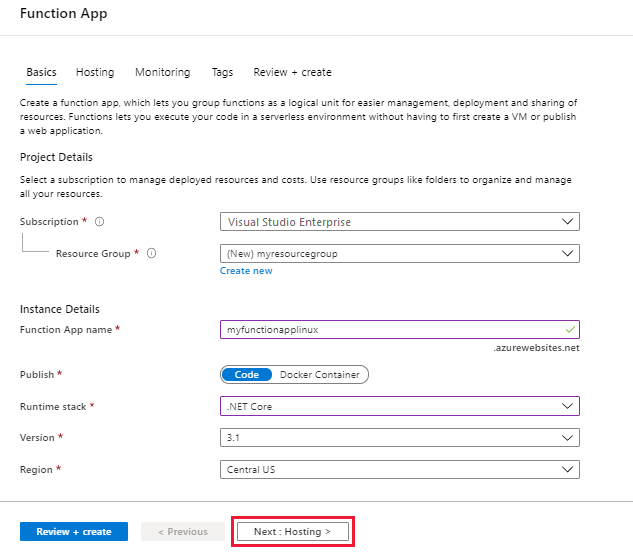Open the Runtime stack dropdown

click(399, 407)
